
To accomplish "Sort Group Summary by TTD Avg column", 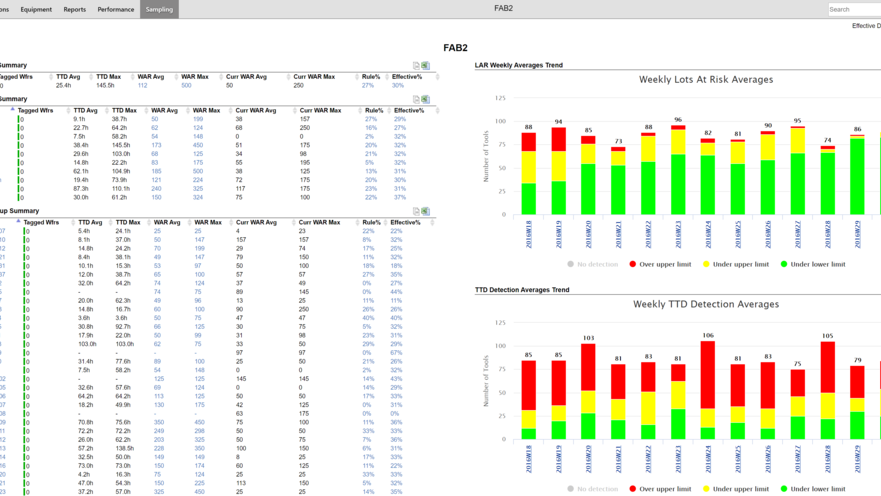I will pyautogui.click(x=90, y=222).
